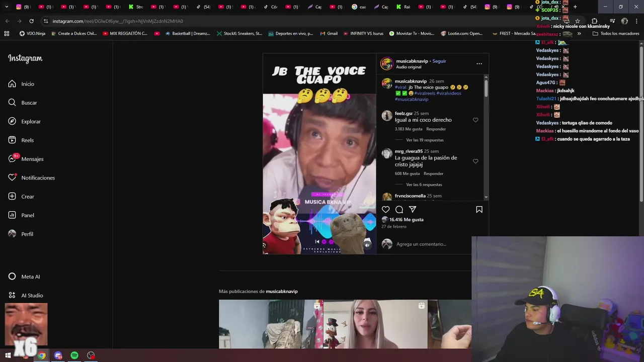Open Movistar Tv bookmark
The height and width of the screenshot is (362, 644).
click(x=412, y=34)
